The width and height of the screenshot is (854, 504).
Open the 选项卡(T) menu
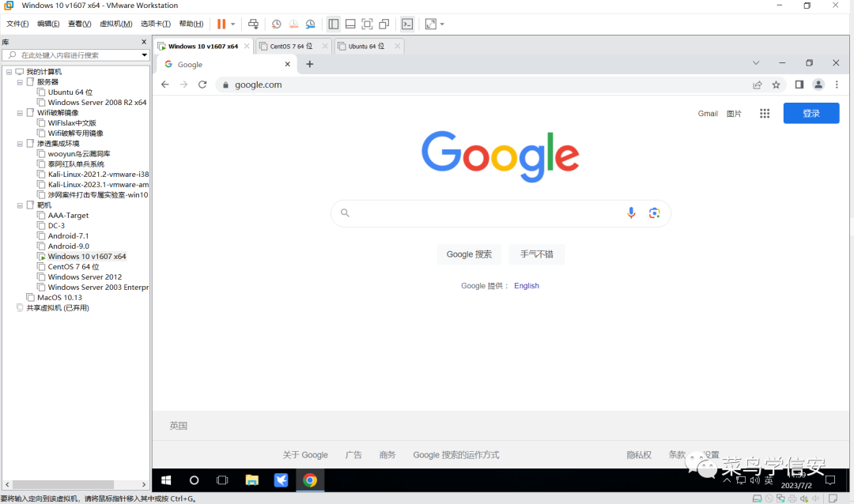[155, 24]
